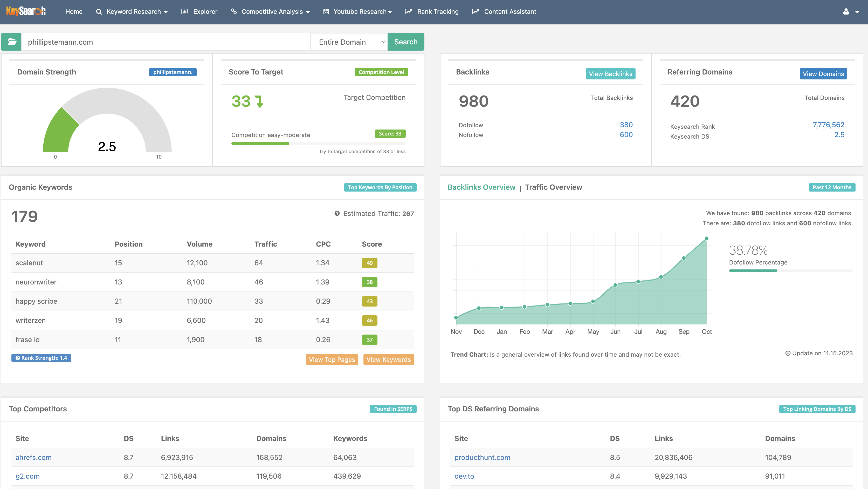Screen dimensions: 868x489
Task: Click the Top Keywords By Position toggle
Action: pos(380,187)
